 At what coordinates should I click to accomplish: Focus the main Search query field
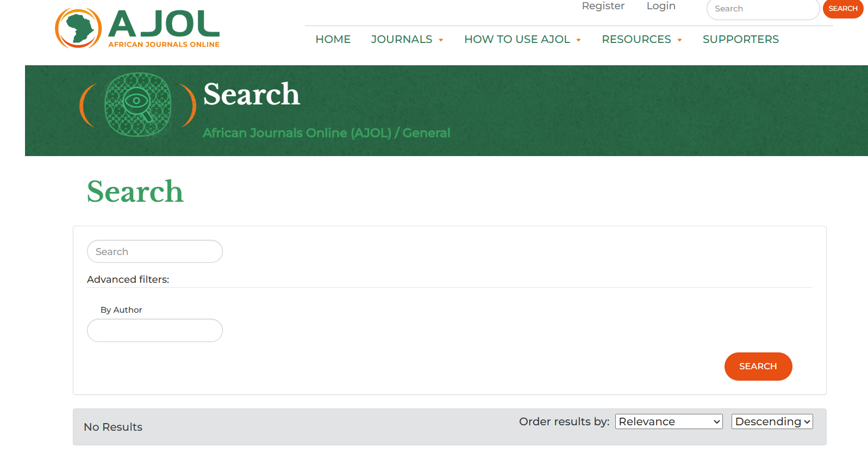[155, 251]
